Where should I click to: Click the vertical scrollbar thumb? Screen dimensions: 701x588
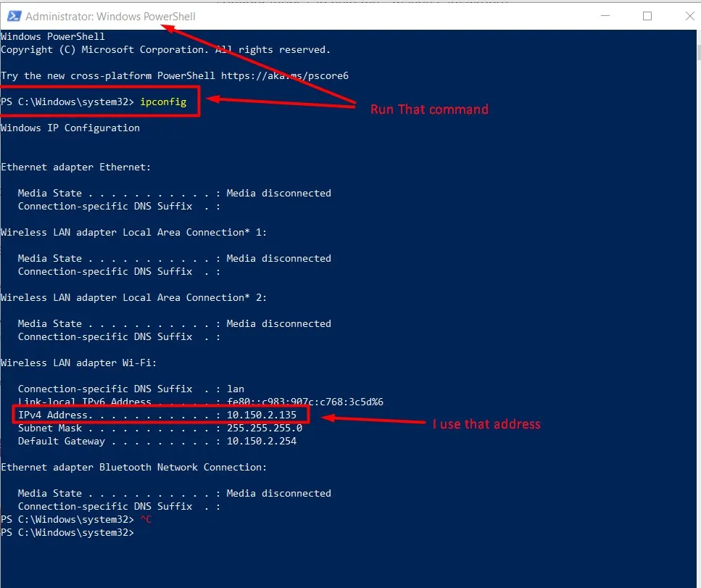click(699, 51)
